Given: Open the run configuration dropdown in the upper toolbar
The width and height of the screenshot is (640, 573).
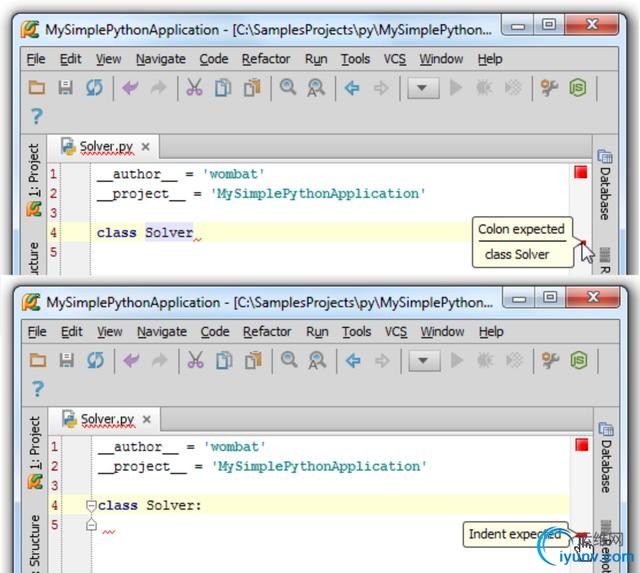Looking at the screenshot, I should pyautogui.click(x=423, y=88).
